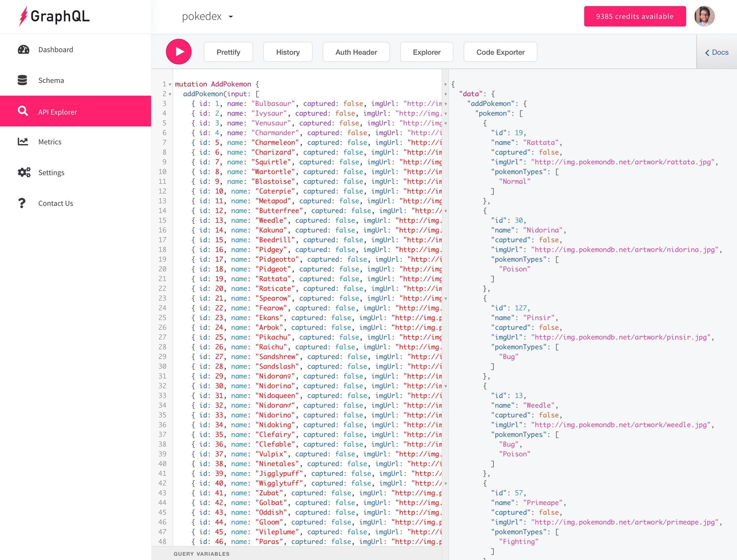Expand the Query Variables panel
This screenshot has height=560, width=737.
(x=201, y=554)
